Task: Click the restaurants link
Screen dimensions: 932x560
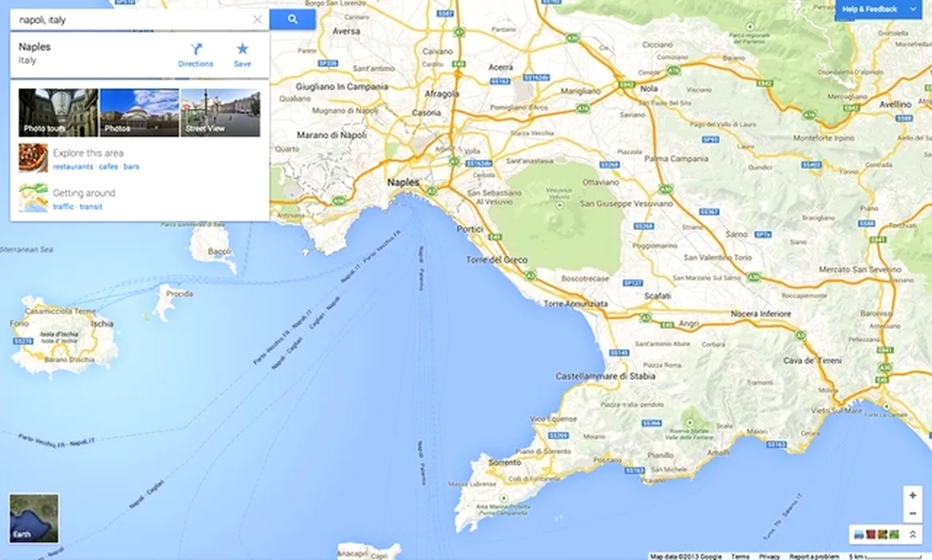Action: coord(73,167)
